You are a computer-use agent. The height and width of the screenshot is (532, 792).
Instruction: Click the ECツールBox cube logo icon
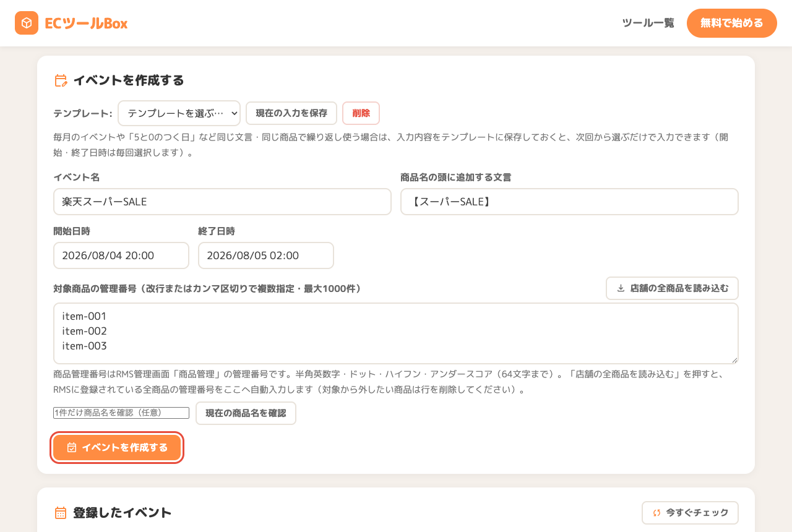[x=27, y=23]
